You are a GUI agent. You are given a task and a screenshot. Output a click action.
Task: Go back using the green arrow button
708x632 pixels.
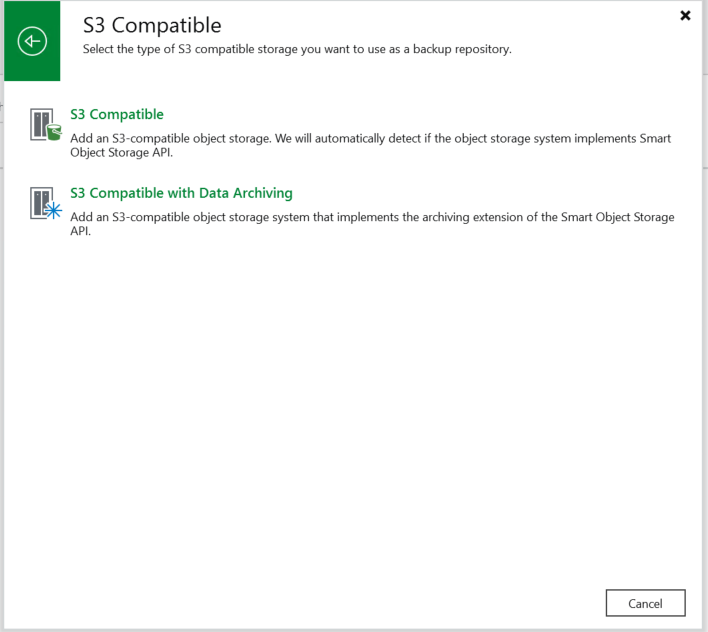[x=32, y=41]
